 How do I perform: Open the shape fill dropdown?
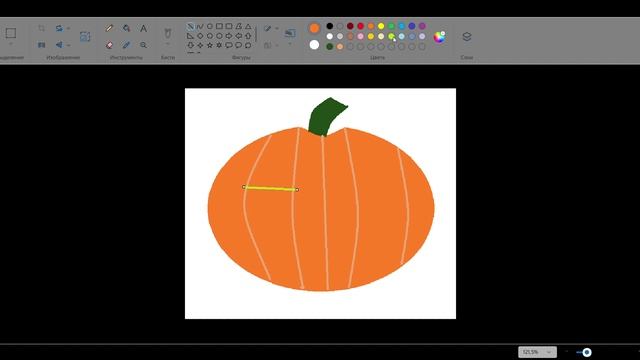277,45
